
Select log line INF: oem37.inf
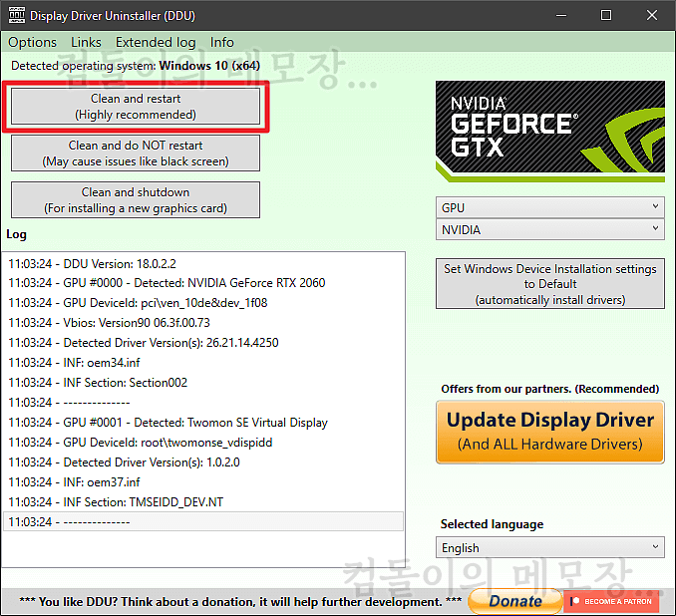[x=203, y=482]
